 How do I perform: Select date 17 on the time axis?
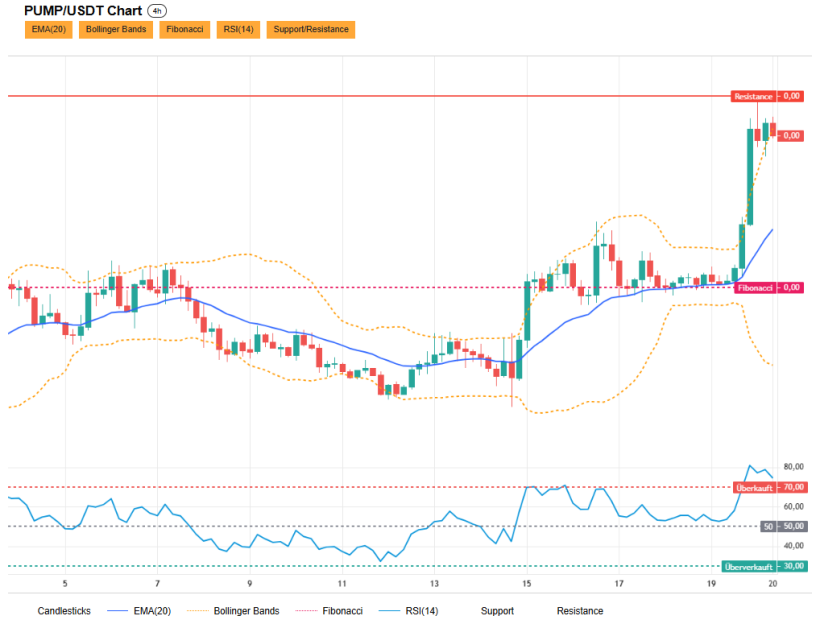pos(619,584)
